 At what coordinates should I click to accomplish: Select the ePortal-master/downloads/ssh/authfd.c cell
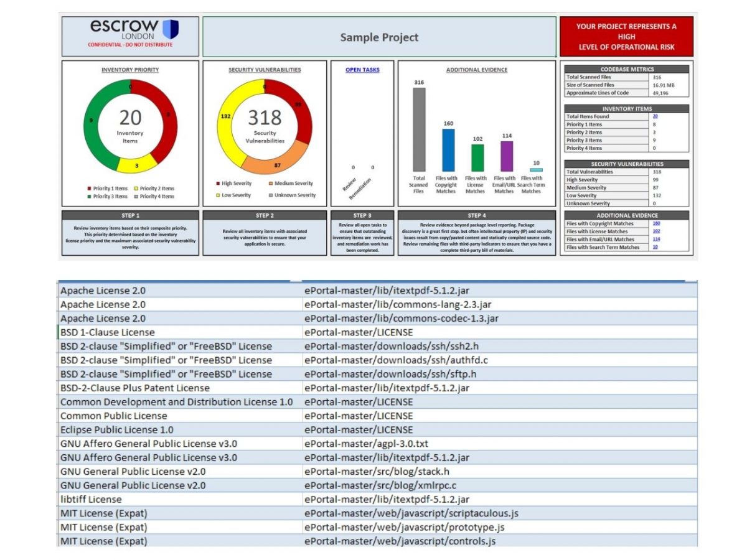pyautogui.click(x=499, y=360)
